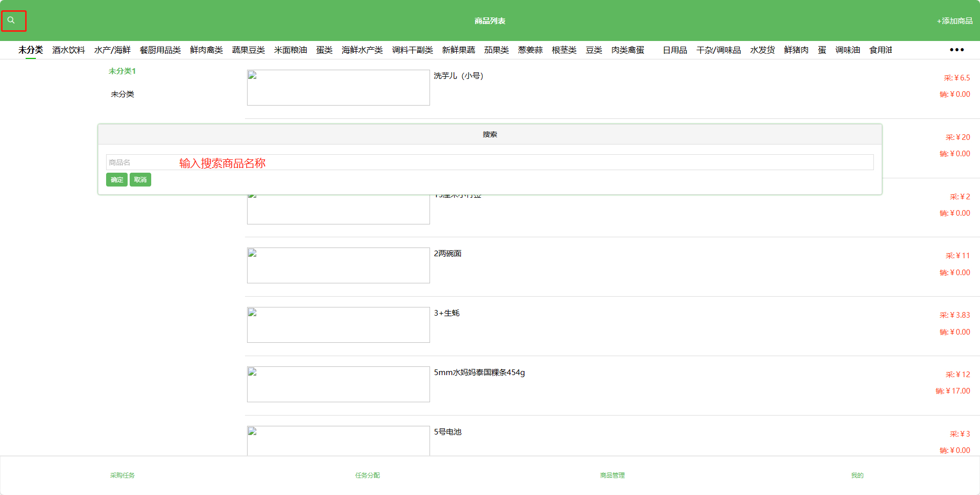
Task: Click thumbnail image of 3+生蚝
Action: coord(338,325)
